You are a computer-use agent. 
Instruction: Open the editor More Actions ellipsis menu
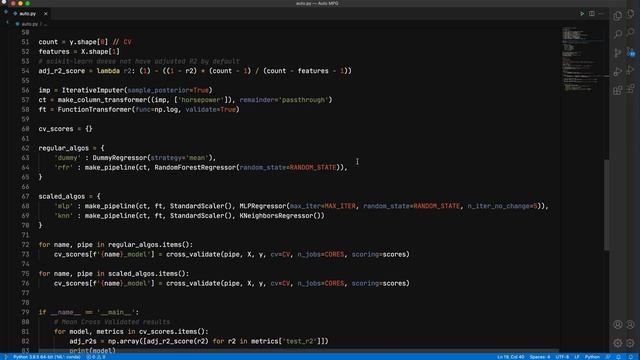[601, 13]
